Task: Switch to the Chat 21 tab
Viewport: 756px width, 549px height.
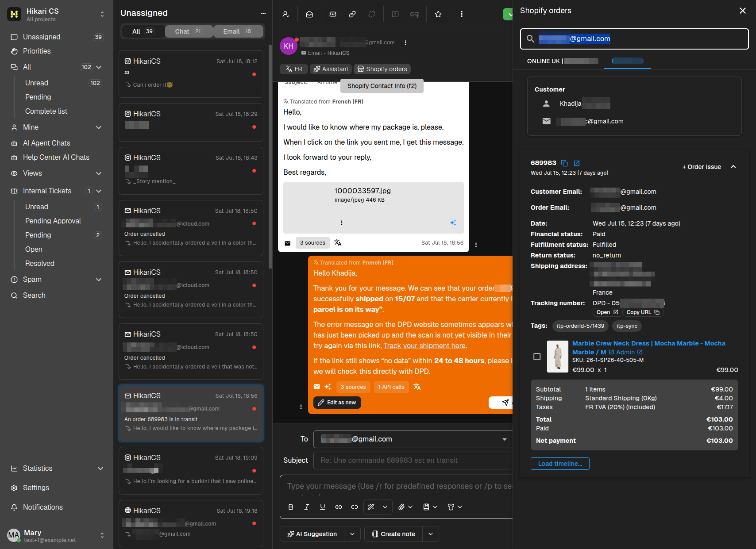Action: pos(189,31)
